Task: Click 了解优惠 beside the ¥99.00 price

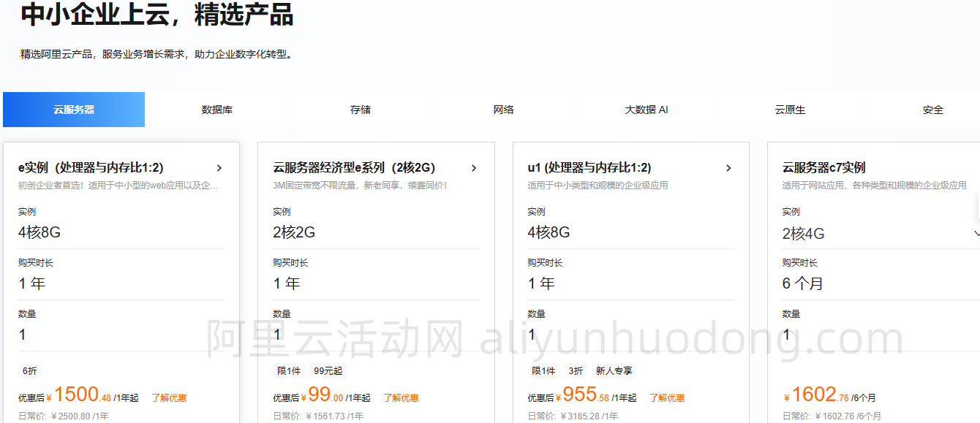Action: (x=402, y=398)
